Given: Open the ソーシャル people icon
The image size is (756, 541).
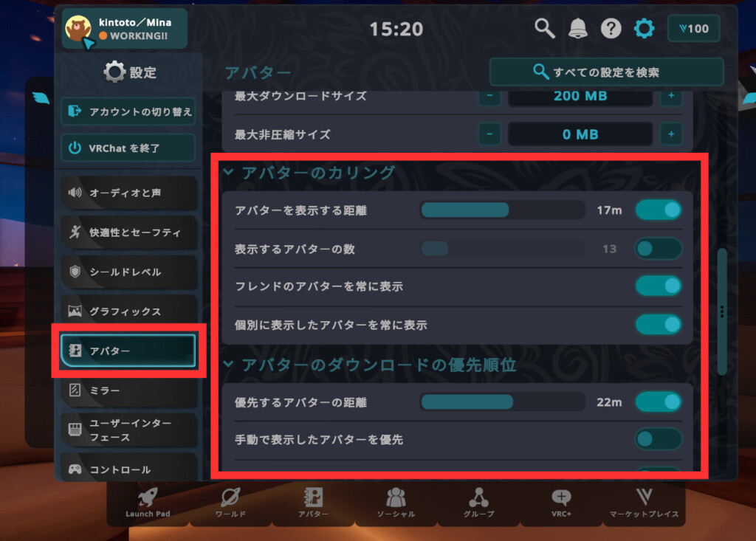Looking at the screenshot, I should [396, 497].
